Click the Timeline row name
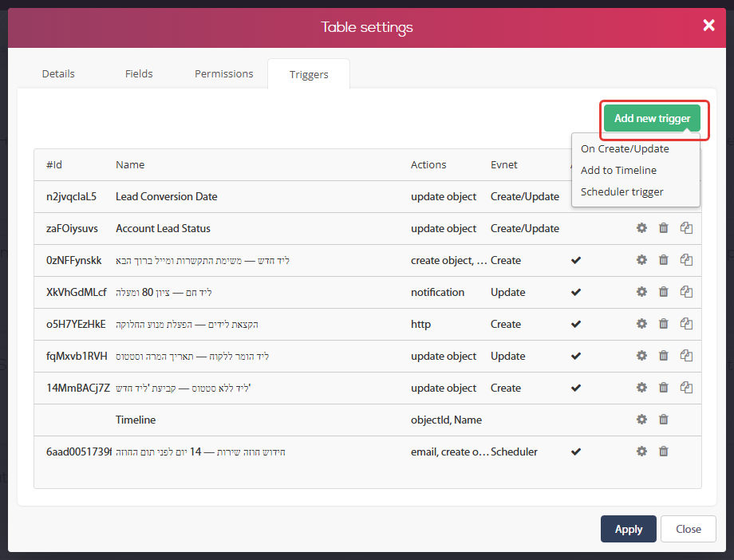734x560 pixels. [136, 420]
